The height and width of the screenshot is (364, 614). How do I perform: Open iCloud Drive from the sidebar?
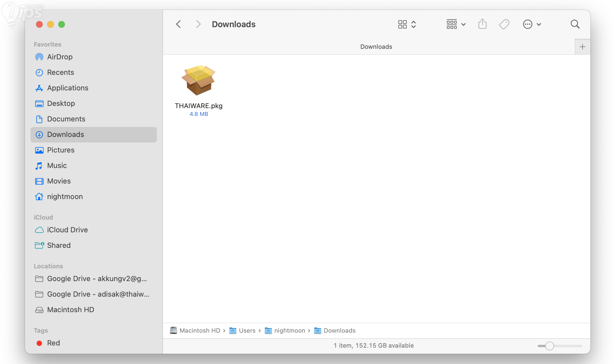click(67, 230)
